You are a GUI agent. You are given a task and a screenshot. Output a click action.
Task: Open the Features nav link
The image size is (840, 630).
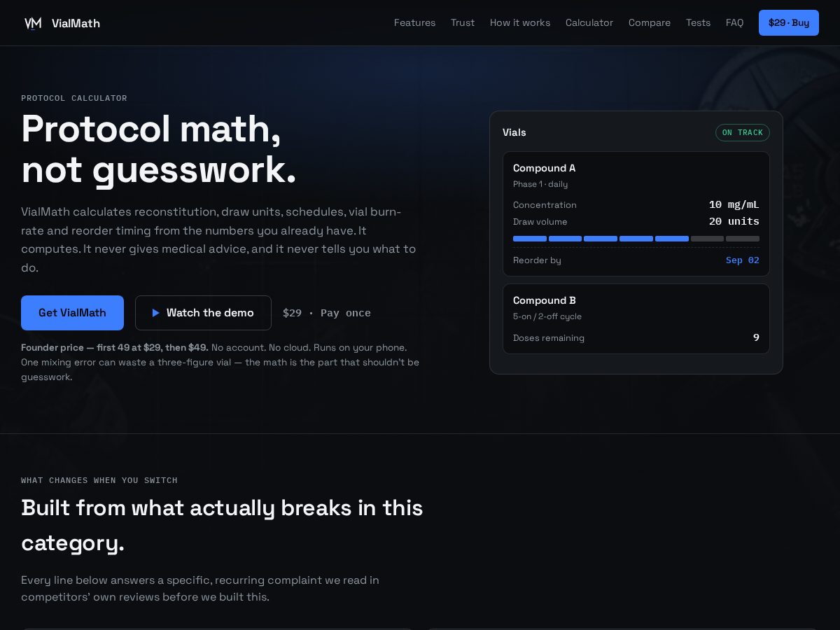pos(414,23)
